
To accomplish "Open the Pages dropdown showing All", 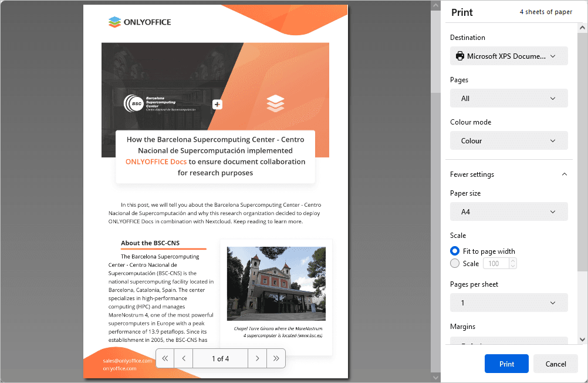I will pos(509,98).
